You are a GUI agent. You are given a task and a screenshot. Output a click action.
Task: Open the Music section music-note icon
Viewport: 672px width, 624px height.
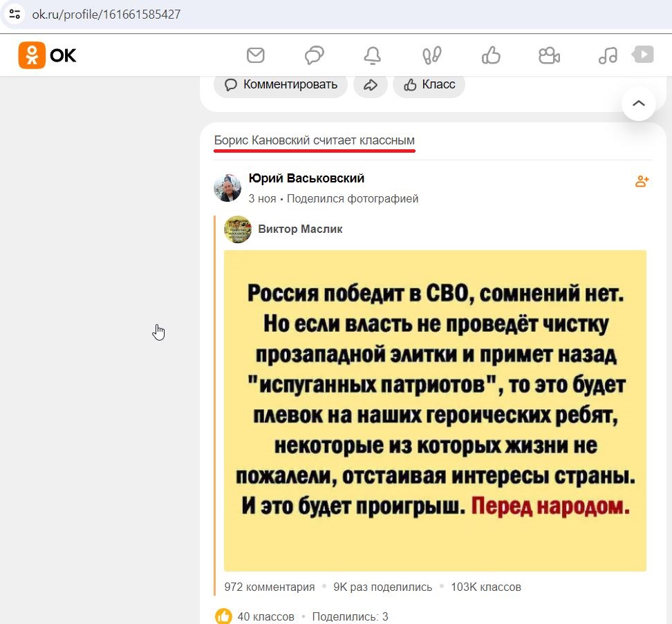click(608, 55)
